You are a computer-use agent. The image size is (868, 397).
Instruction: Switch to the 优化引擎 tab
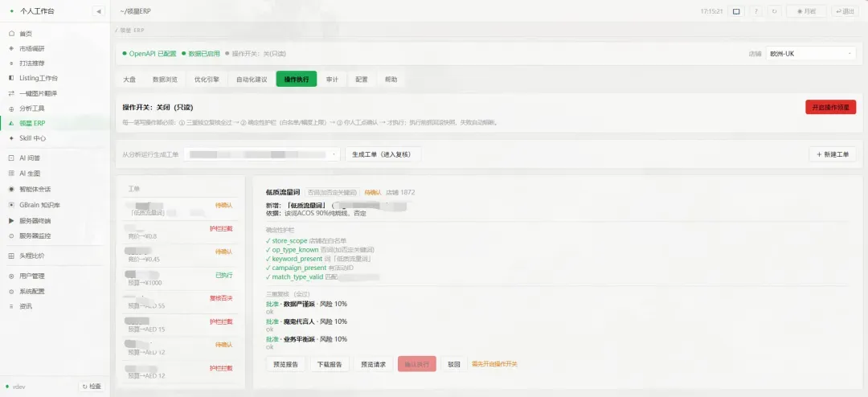(207, 80)
